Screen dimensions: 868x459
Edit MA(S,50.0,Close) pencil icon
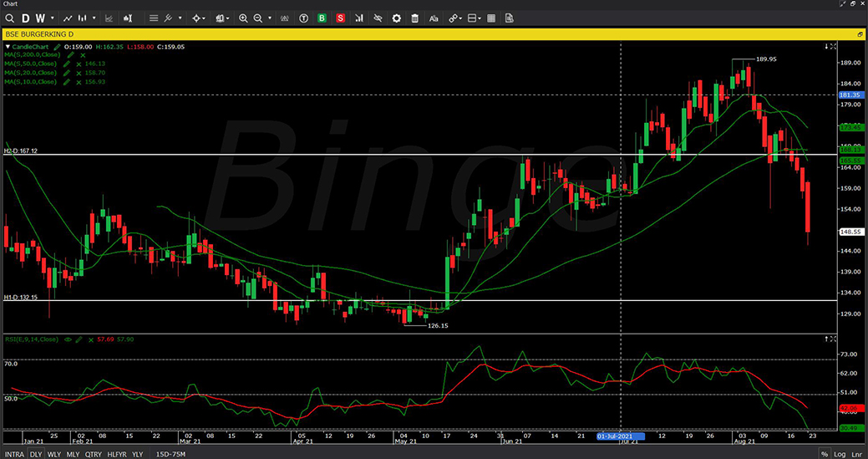click(67, 64)
